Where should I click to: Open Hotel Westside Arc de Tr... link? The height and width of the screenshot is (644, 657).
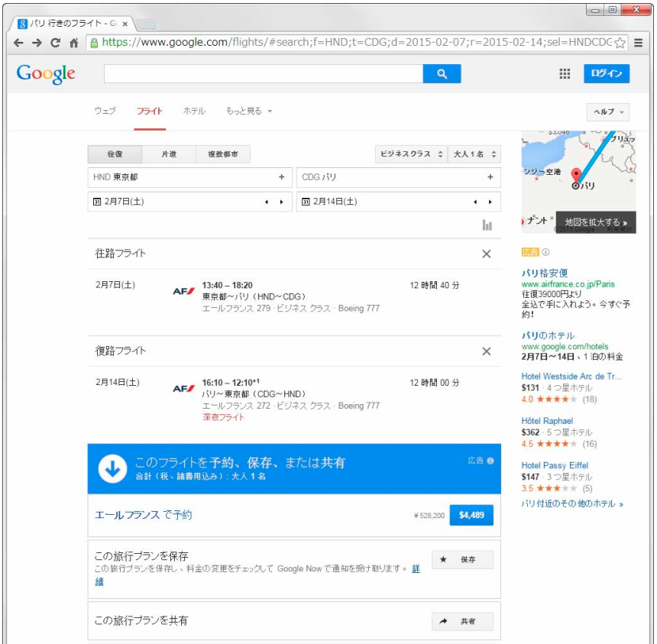tap(571, 377)
